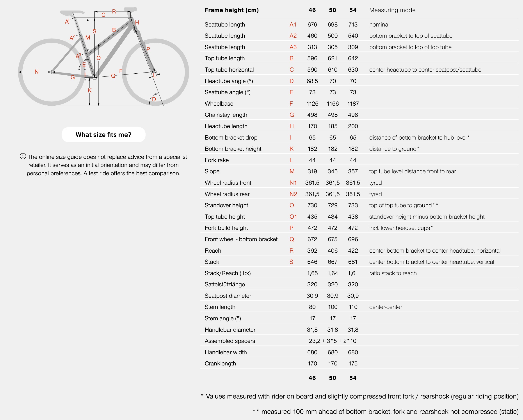Select the 54 frame height column header
This screenshot has width=523, height=420.
[353, 10]
